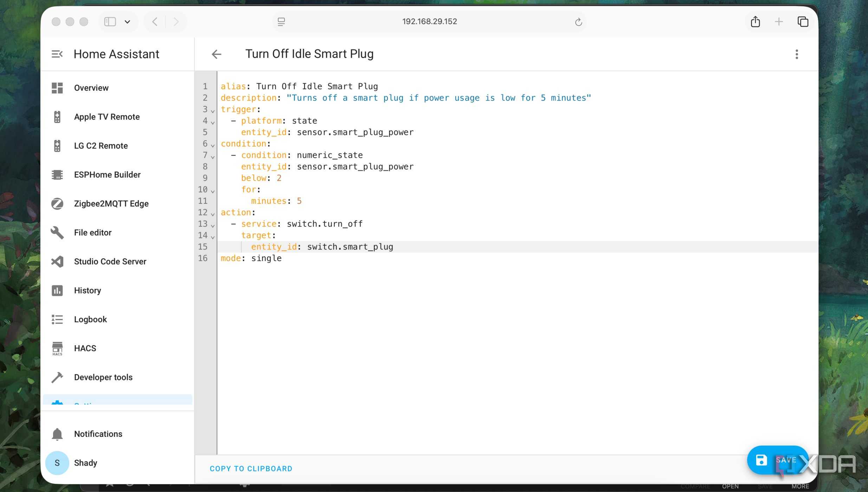Show Safari tab overview
The image size is (868, 492).
[x=802, y=21]
